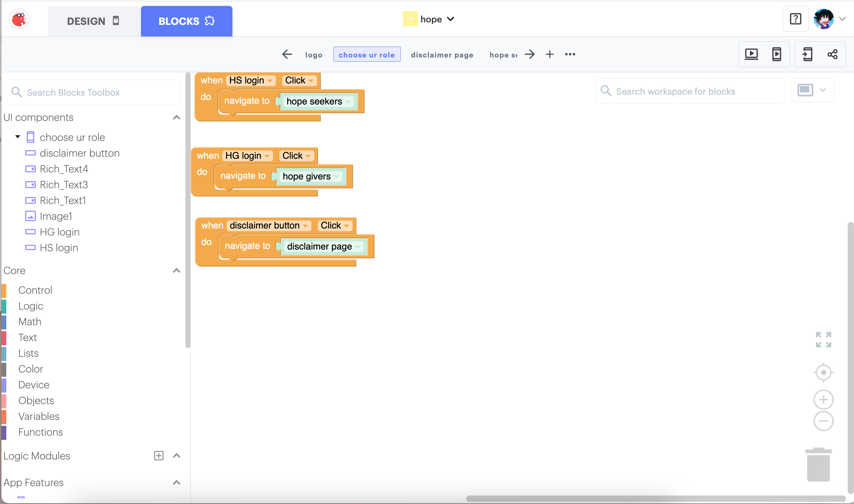The image size is (854, 504).
Task: Click the web preview play icon
Action: pos(751,54)
